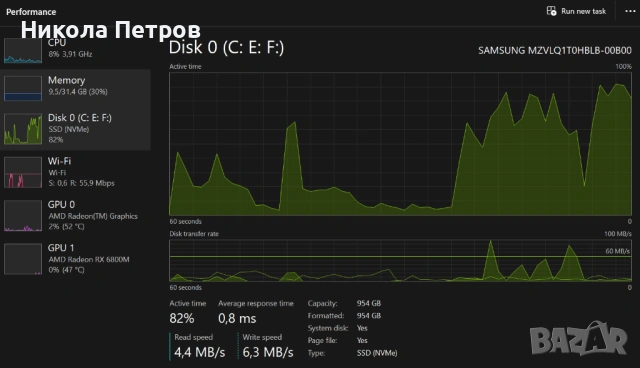Click the GPU 0 mini graph thumbnail
640x368 pixels.
[23, 215]
